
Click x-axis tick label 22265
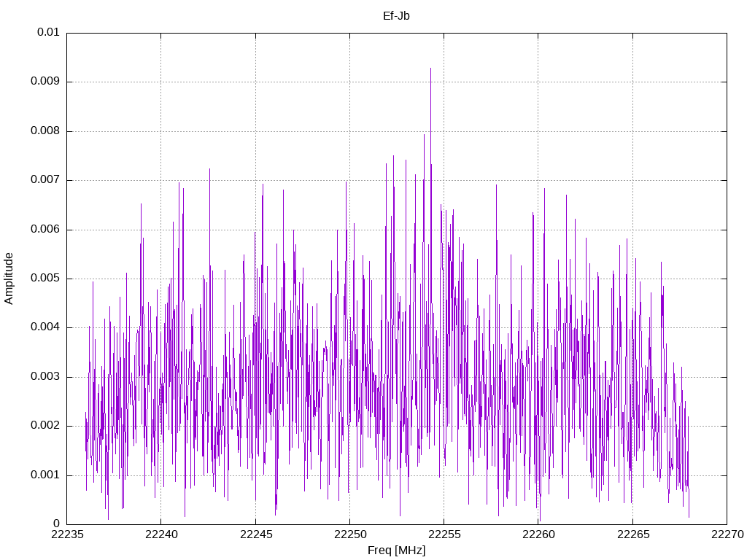[632, 534]
